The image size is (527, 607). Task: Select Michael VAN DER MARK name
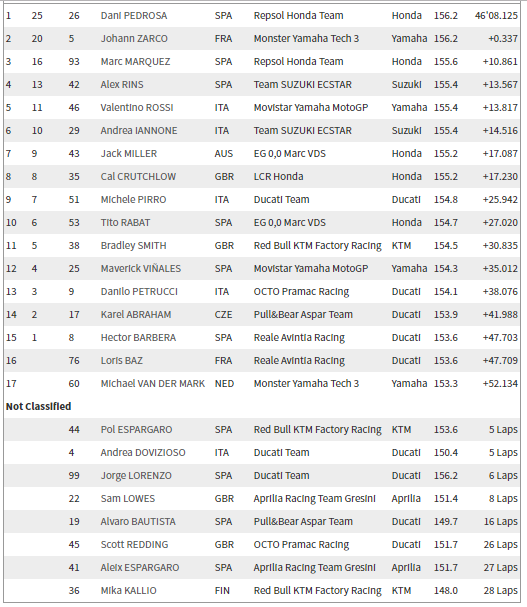pos(153,384)
